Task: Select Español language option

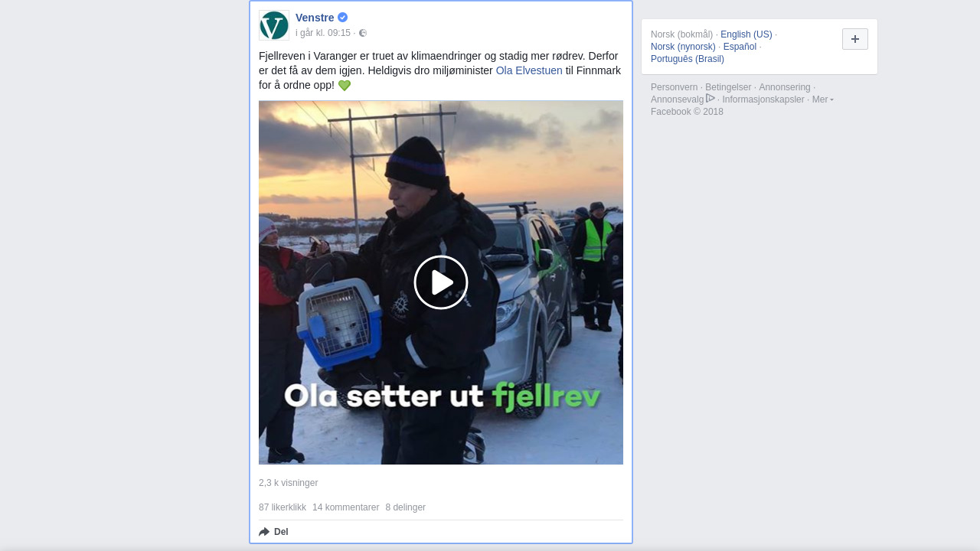Action: [740, 47]
